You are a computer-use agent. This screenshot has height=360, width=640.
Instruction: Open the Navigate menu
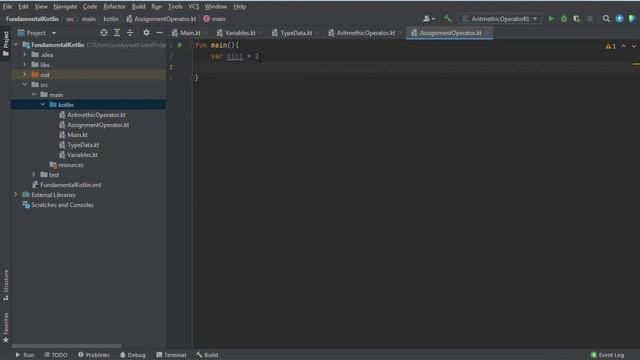tap(65, 7)
